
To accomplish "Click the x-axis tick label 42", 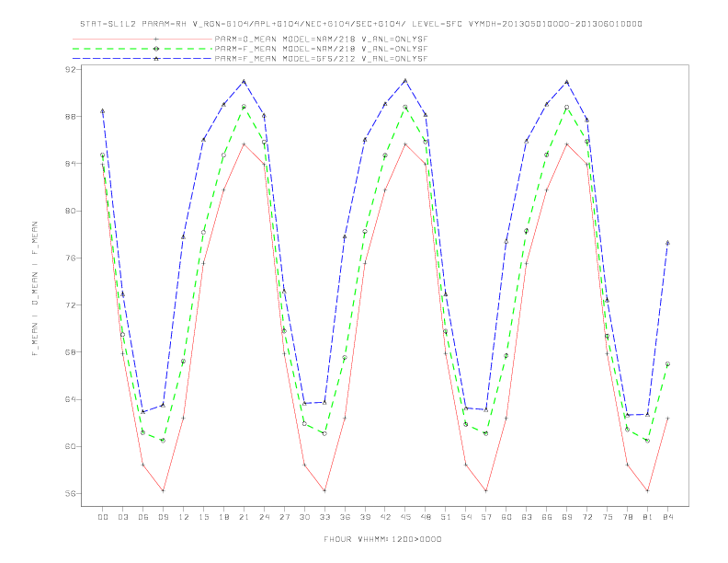I will [385, 517].
